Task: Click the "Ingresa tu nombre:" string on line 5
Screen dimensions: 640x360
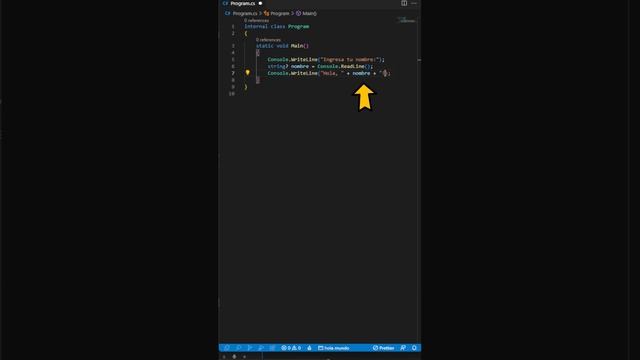Action: click(x=351, y=60)
